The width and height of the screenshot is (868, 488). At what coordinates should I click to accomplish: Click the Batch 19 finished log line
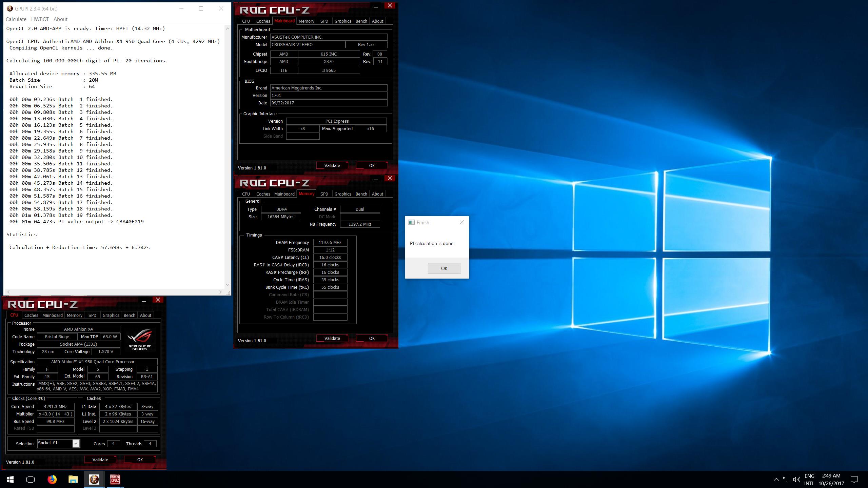[x=61, y=215]
